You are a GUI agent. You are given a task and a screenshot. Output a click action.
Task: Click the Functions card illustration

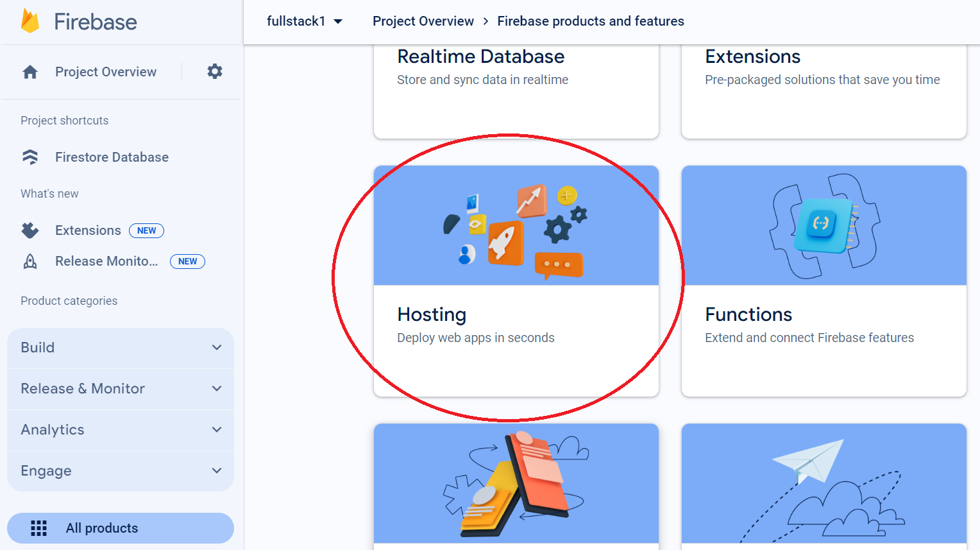pyautogui.click(x=824, y=225)
